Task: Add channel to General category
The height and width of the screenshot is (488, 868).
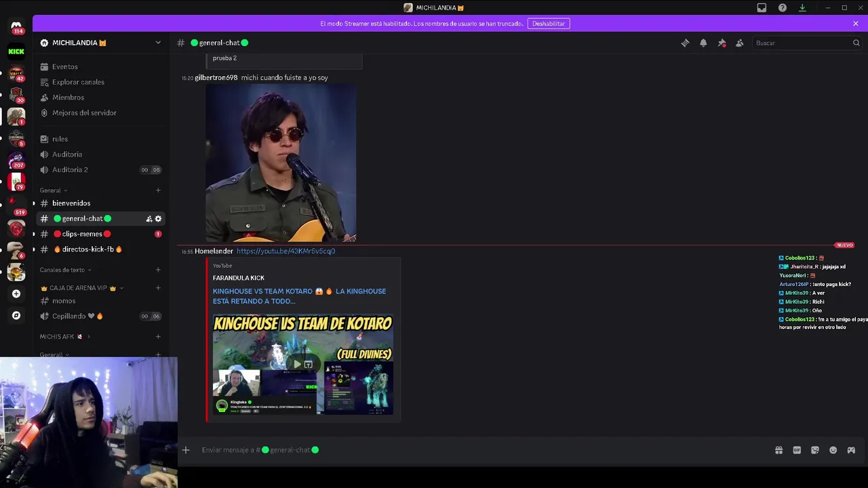Action: point(158,190)
